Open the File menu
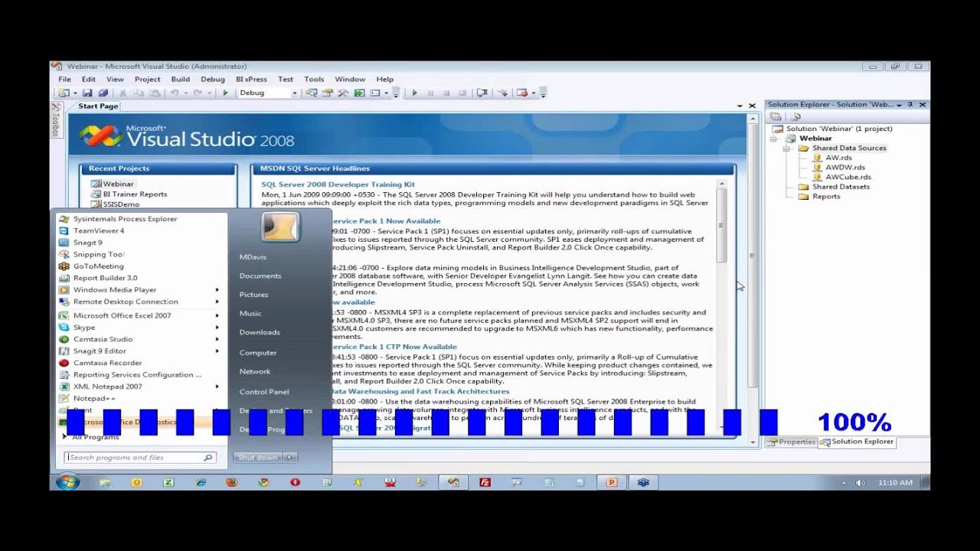The image size is (980, 551). pyautogui.click(x=65, y=79)
